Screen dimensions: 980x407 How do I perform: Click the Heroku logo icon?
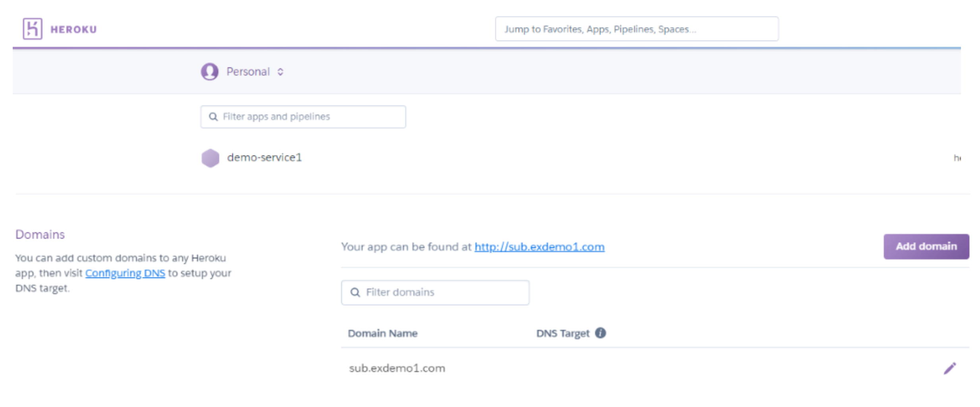pos(33,29)
